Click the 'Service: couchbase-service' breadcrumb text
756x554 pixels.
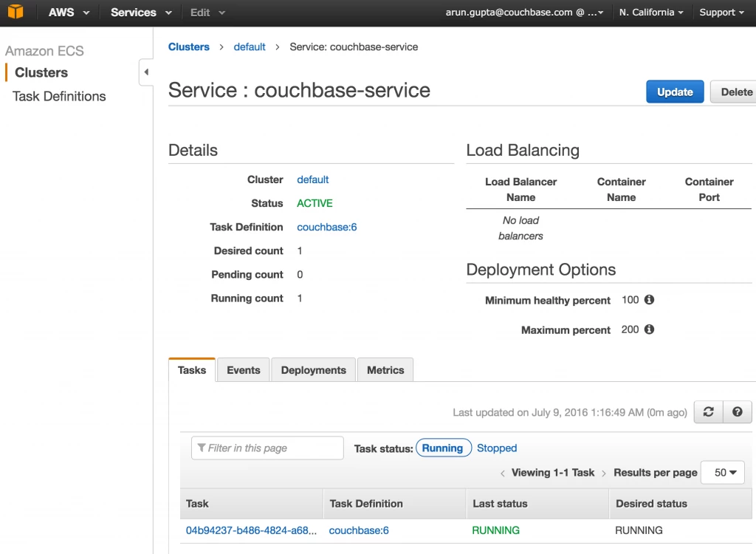(x=354, y=47)
